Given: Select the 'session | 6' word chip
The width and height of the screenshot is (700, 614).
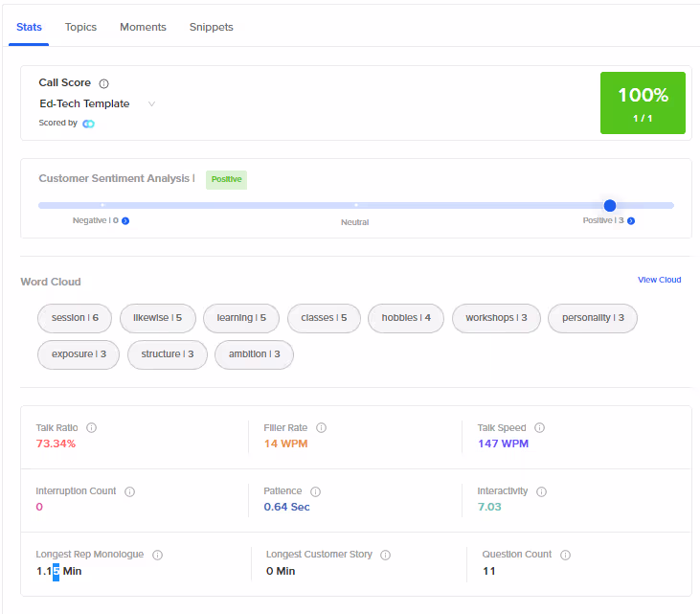Looking at the screenshot, I should [75, 318].
